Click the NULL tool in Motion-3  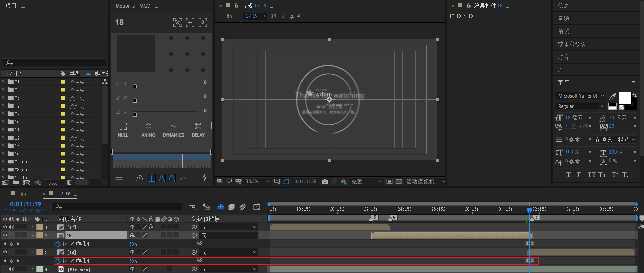coord(123,130)
